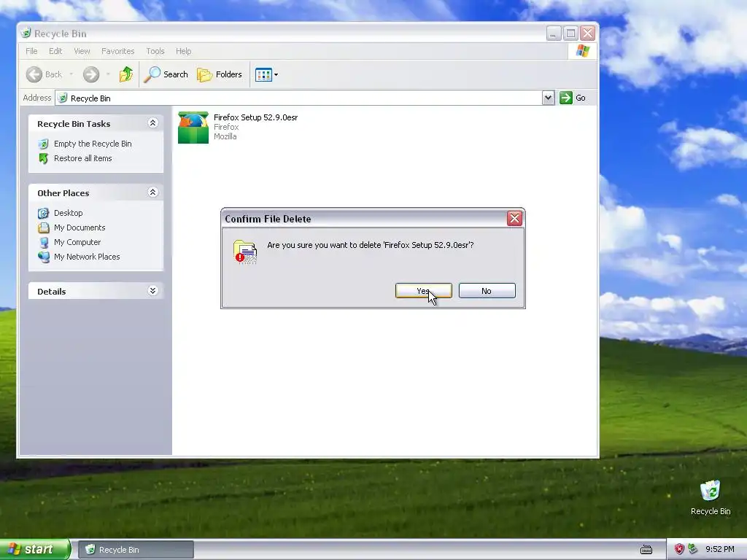The image size is (747, 560).
Task: Click the Empty the Recycle Bin icon
Action: coord(43,144)
